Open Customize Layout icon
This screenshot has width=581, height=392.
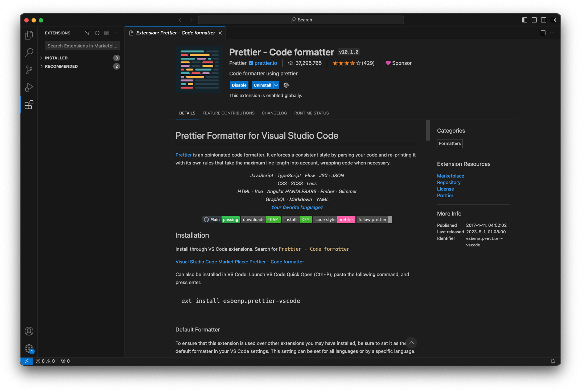click(x=553, y=20)
